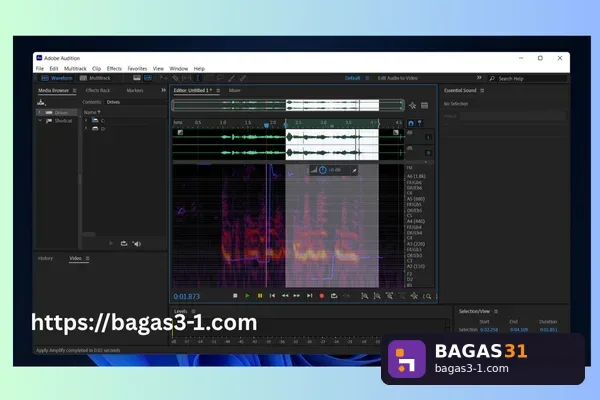Show hidden panel tabs via double-arrow beside Markers
The width and height of the screenshot is (600, 400).
(x=164, y=90)
